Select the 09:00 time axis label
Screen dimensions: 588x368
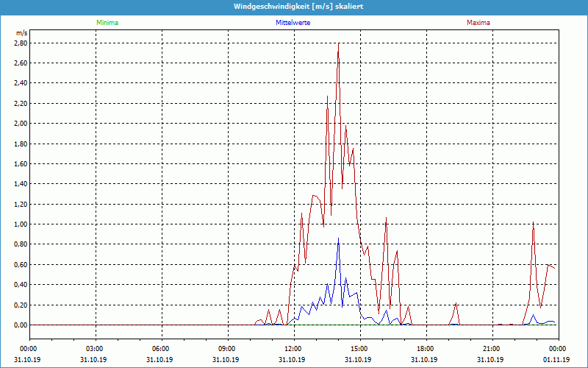[227, 349]
